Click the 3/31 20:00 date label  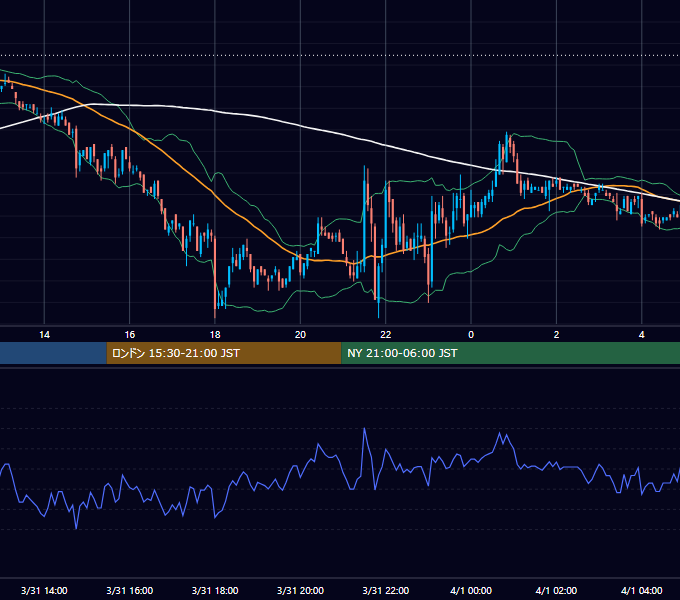[300, 590]
